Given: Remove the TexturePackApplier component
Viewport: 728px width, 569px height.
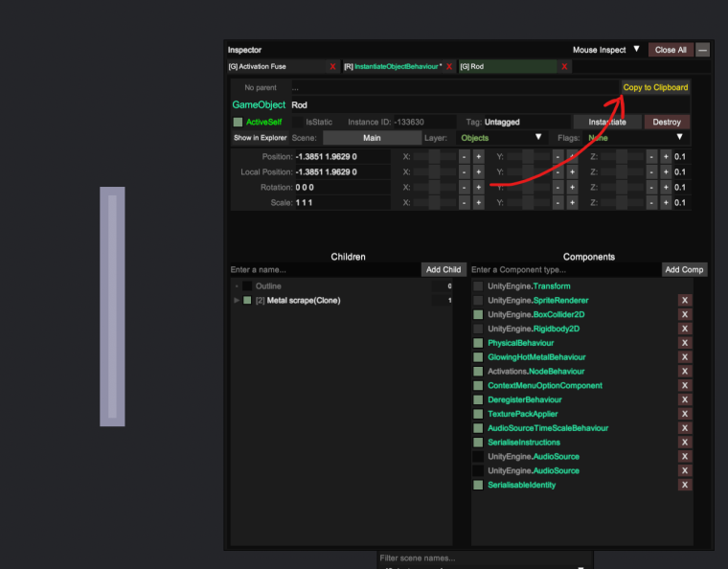Looking at the screenshot, I should pos(684,414).
